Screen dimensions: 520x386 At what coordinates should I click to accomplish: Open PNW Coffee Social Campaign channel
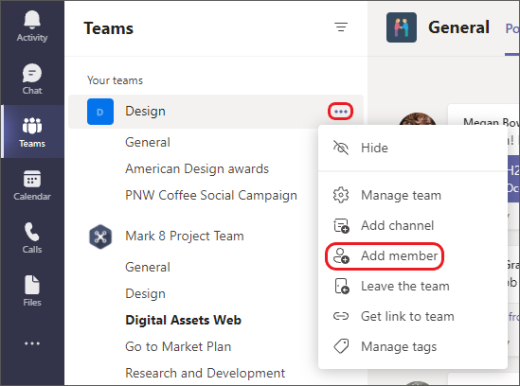(211, 195)
